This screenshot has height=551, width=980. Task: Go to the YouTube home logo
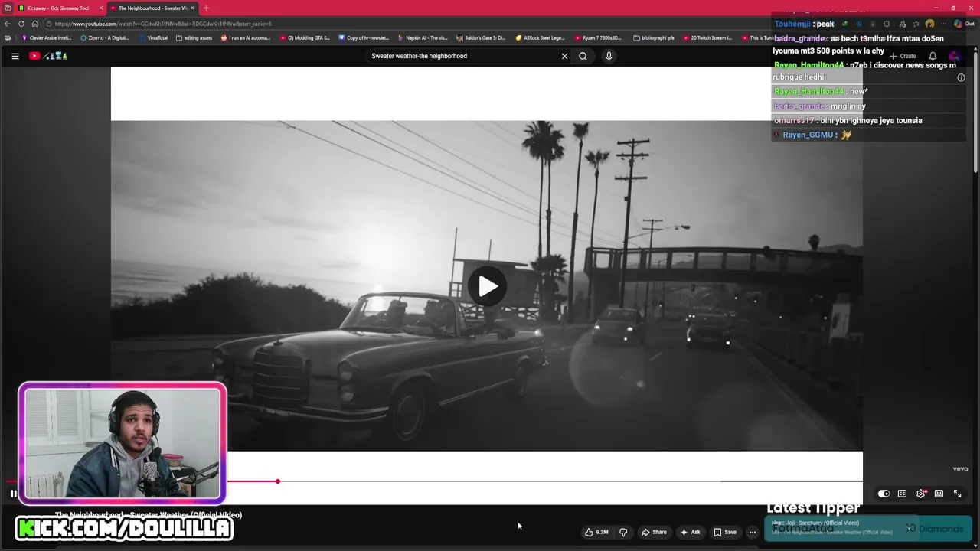coord(48,56)
